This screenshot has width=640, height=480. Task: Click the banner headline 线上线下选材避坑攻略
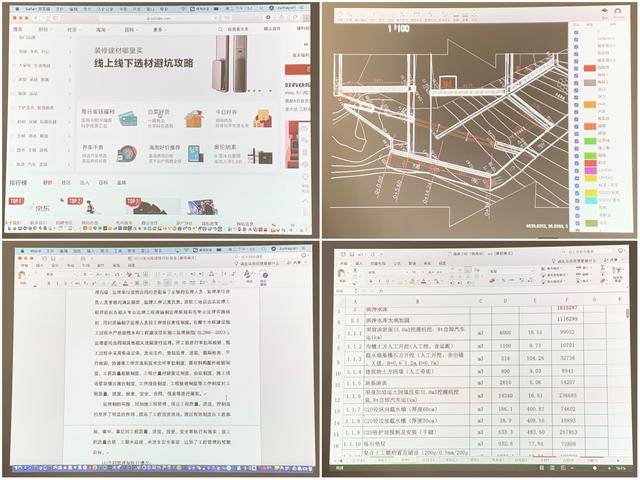pyautogui.click(x=146, y=62)
